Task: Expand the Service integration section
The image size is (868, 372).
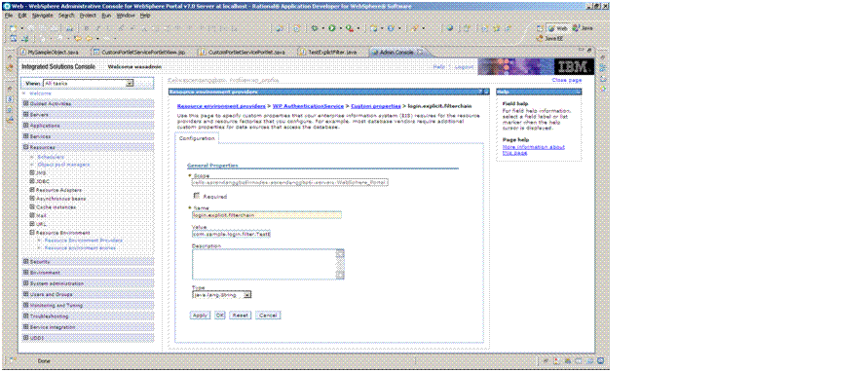Action: (25, 326)
